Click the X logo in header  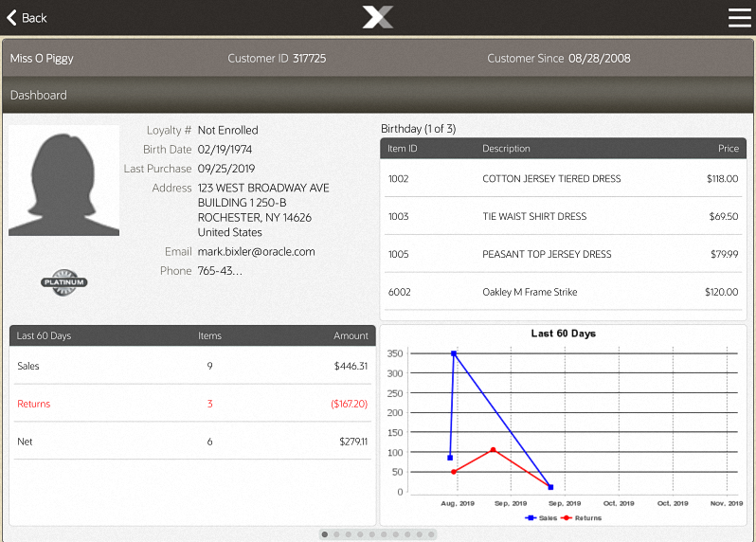click(x=377, y=17)
